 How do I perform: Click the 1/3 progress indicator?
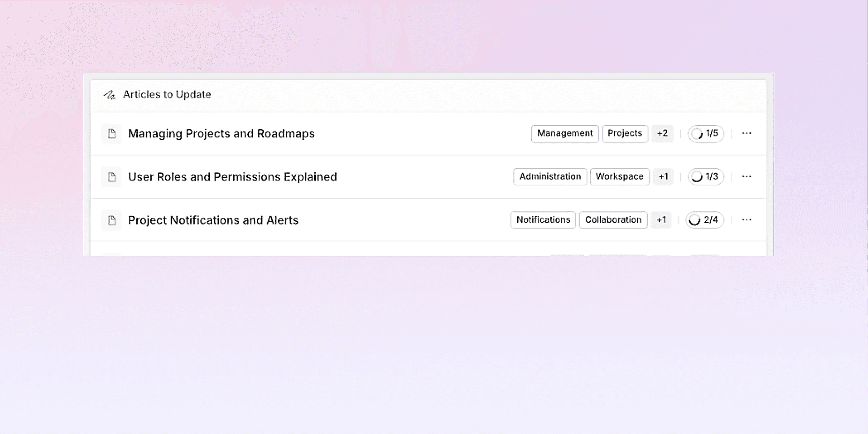[x=706, y=176]
